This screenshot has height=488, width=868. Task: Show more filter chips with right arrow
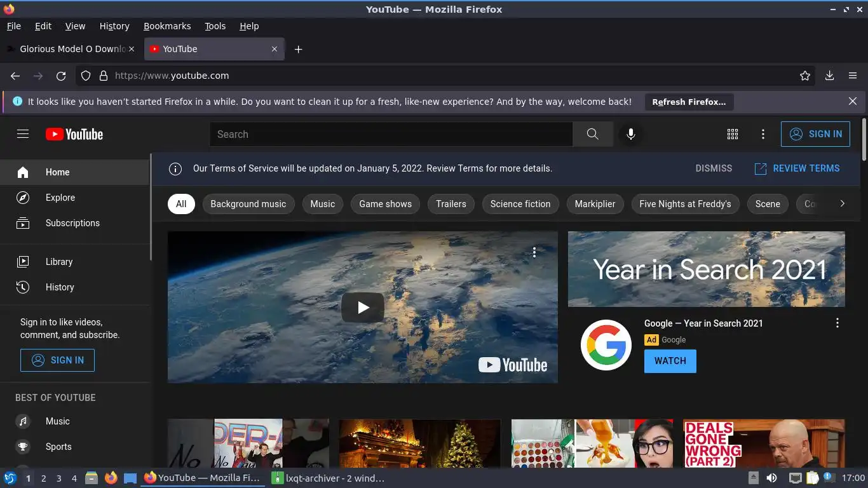click(x=842, y=204)
